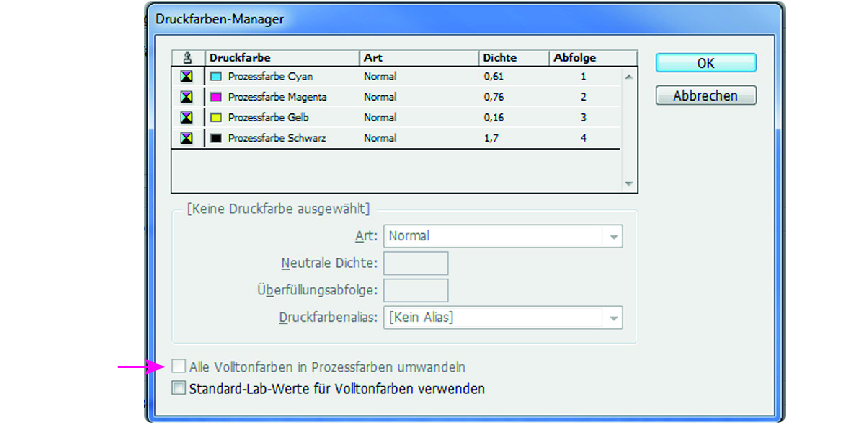Sort by the Druckfarbe column header
Screen dimensions: 867x425
[x=281, y=58]
